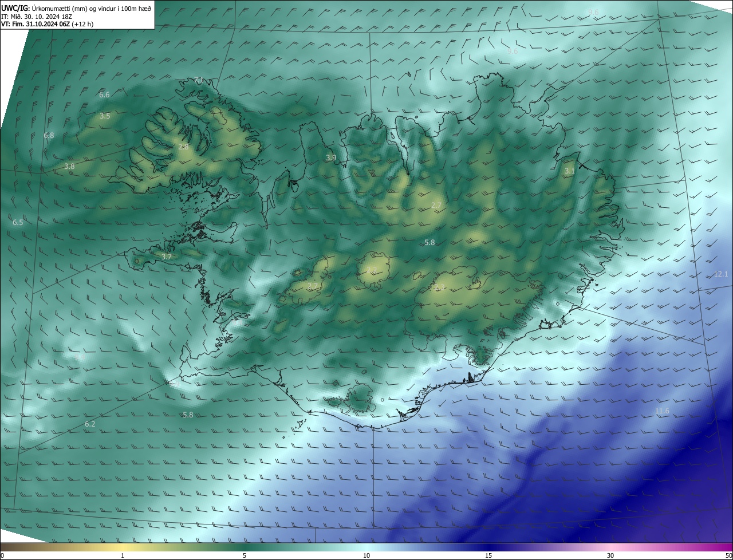Click the 3.9 value label

(x=331, y=158)
